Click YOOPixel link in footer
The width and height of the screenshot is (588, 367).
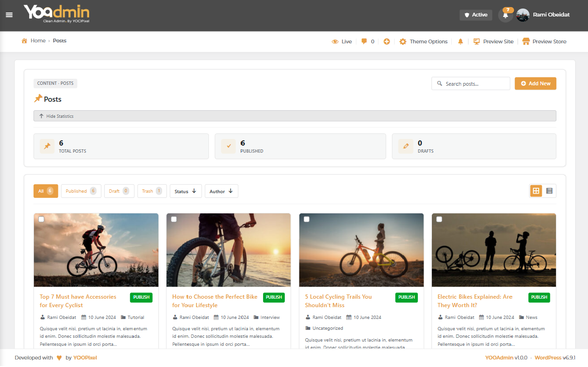(85, 358)
